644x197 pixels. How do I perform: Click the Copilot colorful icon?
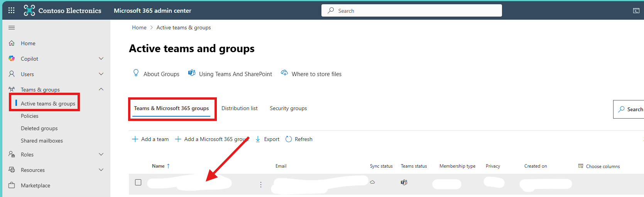tap(12, 58)
